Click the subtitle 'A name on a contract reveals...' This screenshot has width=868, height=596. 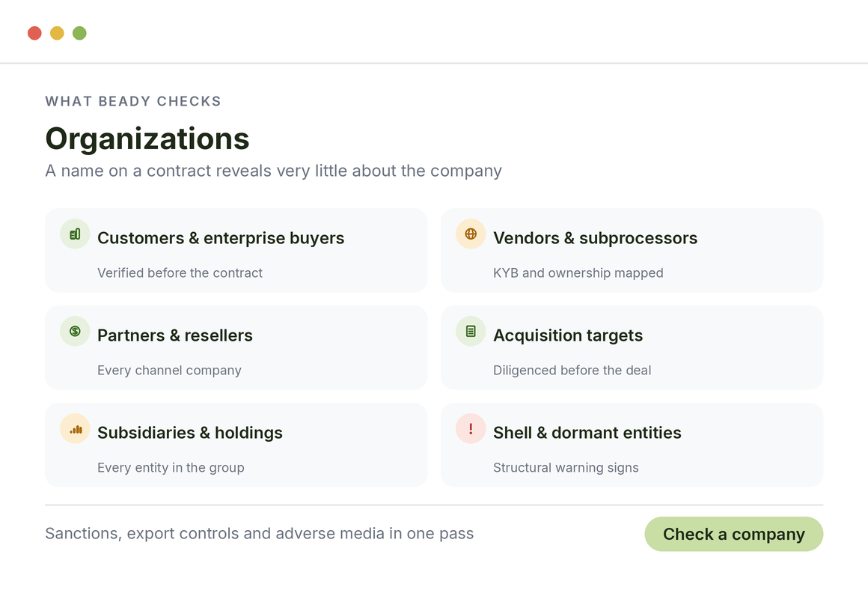pyautogui.click(x=273, y=171)
